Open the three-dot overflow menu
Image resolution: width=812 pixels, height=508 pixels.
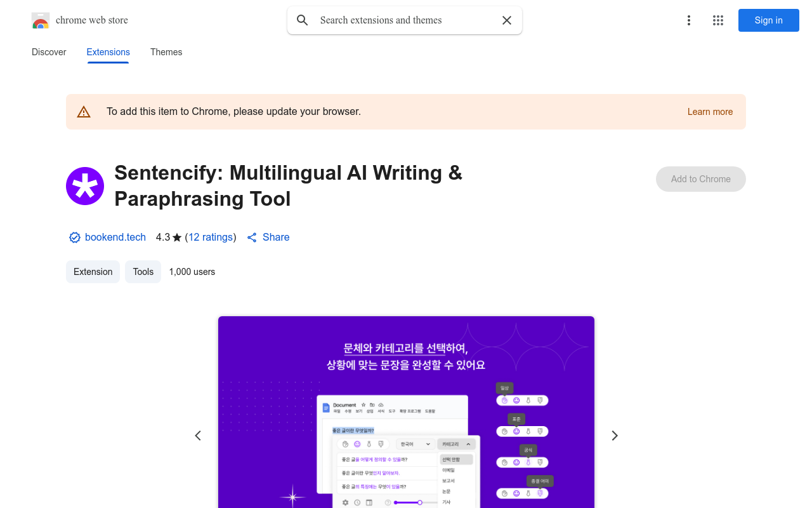pos(689,20)
